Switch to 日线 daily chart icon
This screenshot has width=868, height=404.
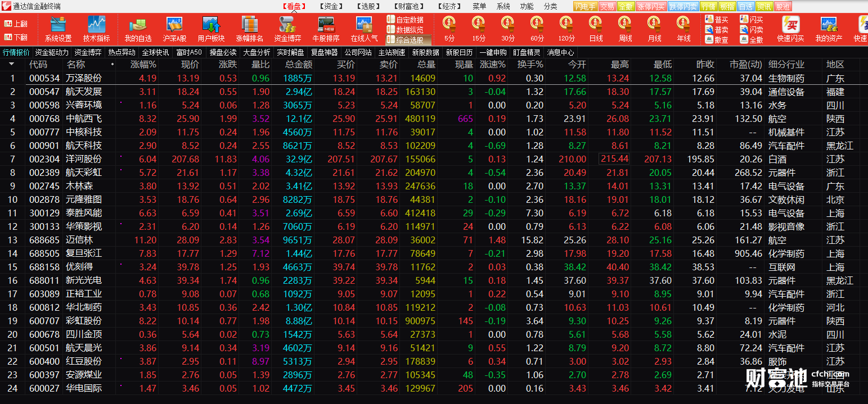pos(596,29)
